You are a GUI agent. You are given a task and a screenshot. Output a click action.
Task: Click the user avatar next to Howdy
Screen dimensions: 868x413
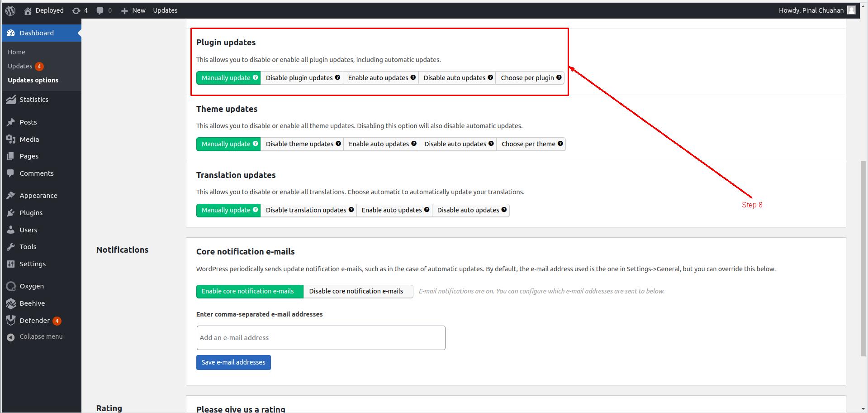pyautogui.click(x=851, y=10)
